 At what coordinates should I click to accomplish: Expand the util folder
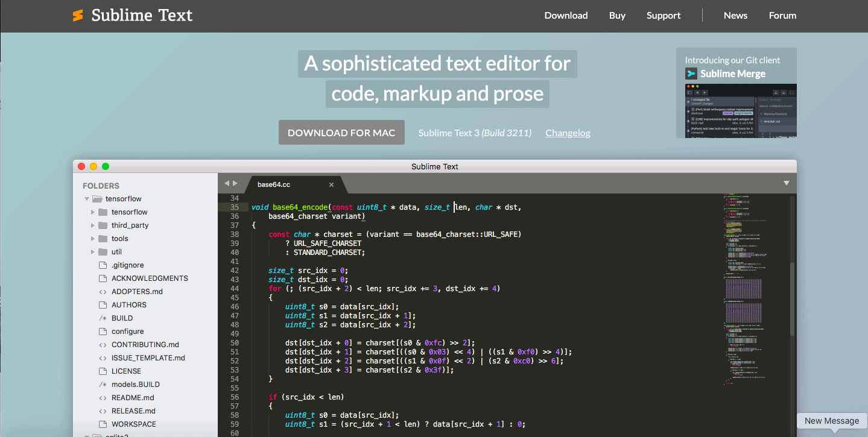pyautogui.click(x=93, y=252)
